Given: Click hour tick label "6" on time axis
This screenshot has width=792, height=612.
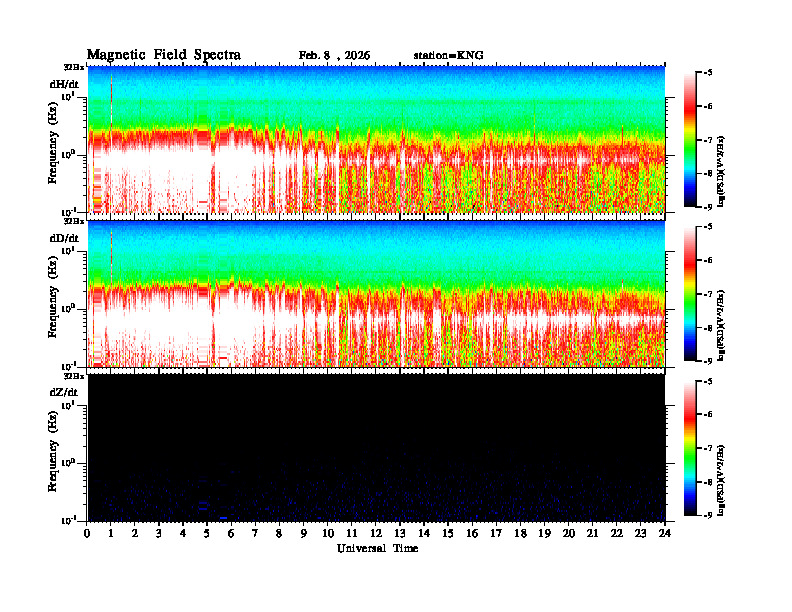Looking at the screenshot, I should click(x=232, y=534).
